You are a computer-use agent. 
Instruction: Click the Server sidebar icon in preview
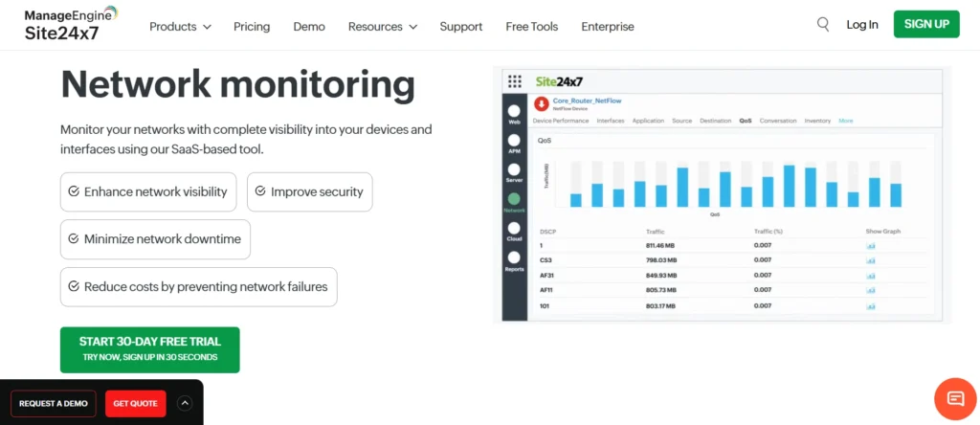514,170
